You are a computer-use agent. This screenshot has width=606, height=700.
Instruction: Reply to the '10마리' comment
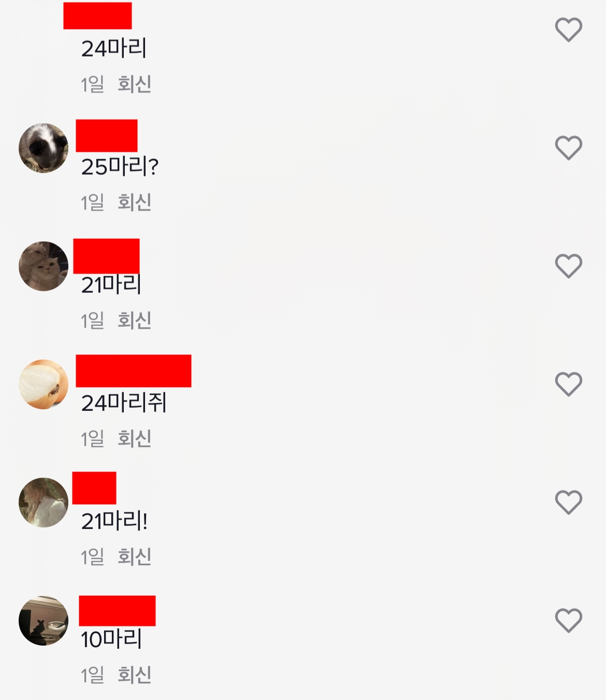pyautogui.click(x=134, y=675)
